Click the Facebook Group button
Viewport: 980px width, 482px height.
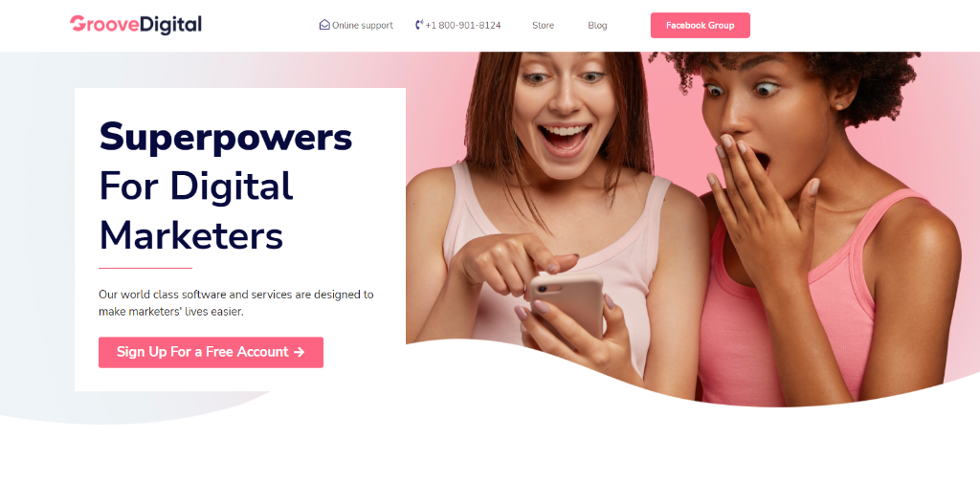click(x=700, y=26)
